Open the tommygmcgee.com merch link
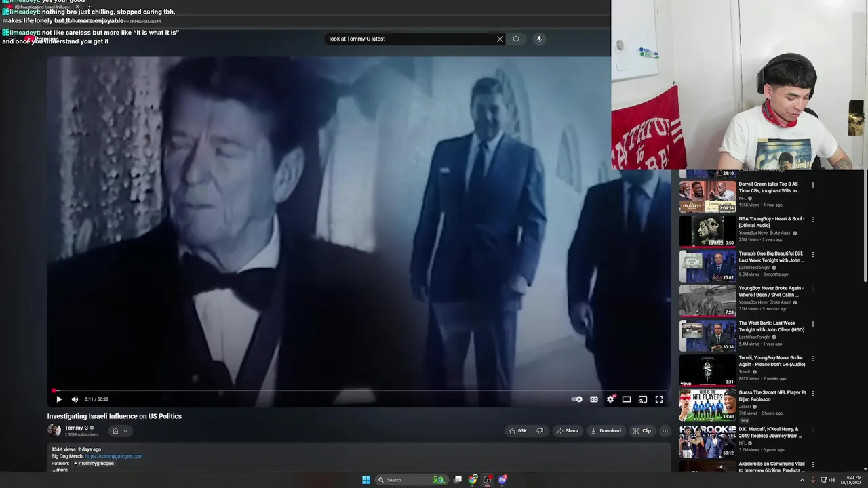 tap(114, 456)
